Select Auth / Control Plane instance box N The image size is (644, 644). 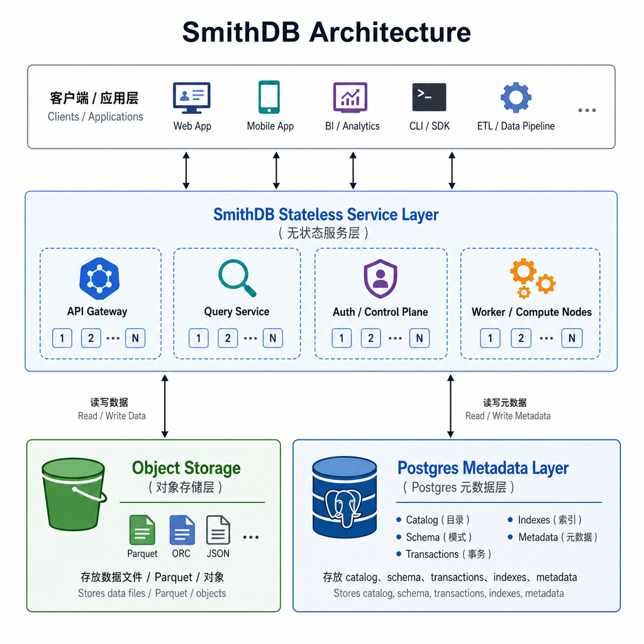click(x=419, y=338)
